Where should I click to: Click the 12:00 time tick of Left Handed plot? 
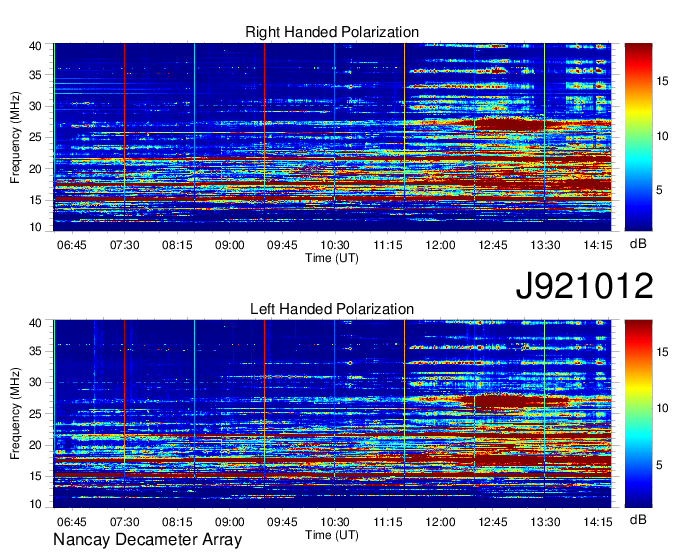[x=440, y=522]
